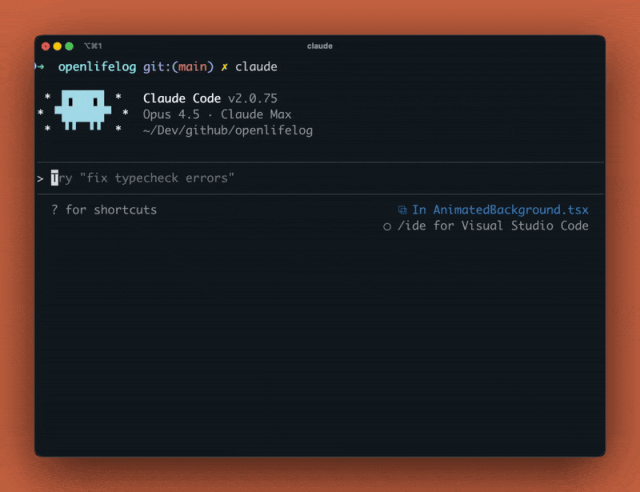Image resolution: width=640 pixels, height=492 pixels.
Task: Focus the "fix typecheck errors" prompt input
Action: (150, 178)
